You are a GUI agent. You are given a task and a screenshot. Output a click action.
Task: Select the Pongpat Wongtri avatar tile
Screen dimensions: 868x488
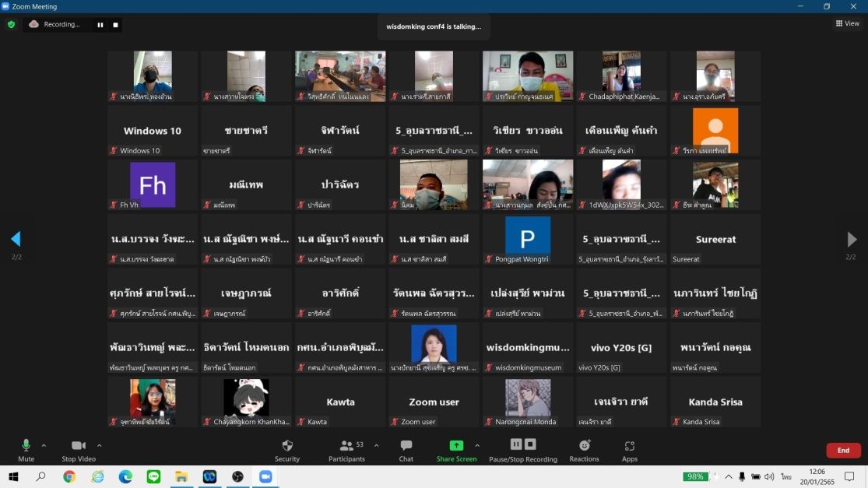tap(528, 239)
